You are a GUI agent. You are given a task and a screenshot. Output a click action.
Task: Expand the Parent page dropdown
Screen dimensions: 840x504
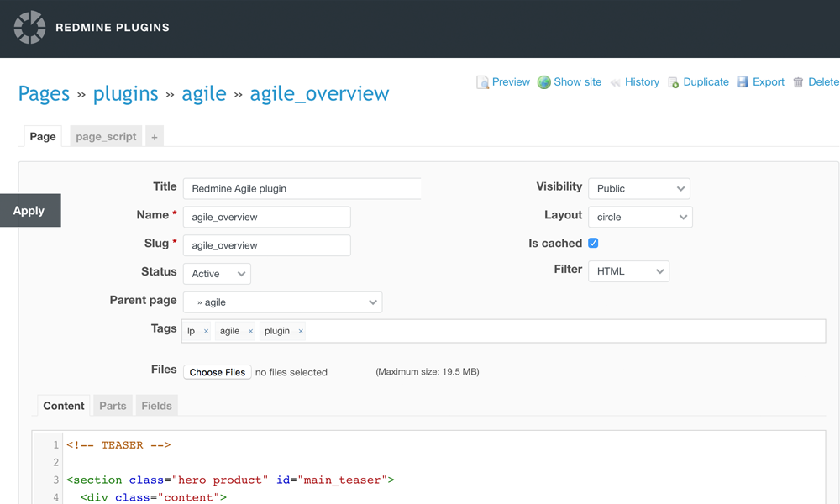point(282,302)
